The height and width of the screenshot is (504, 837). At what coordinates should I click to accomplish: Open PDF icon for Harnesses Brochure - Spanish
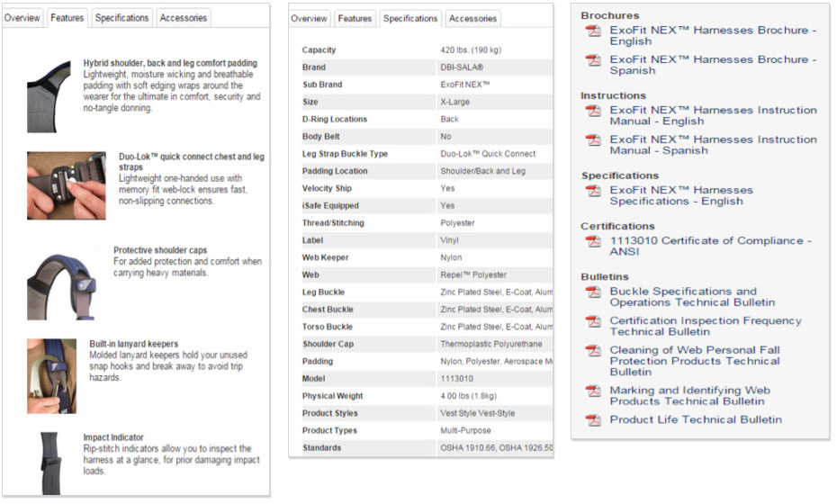[593, 60]
